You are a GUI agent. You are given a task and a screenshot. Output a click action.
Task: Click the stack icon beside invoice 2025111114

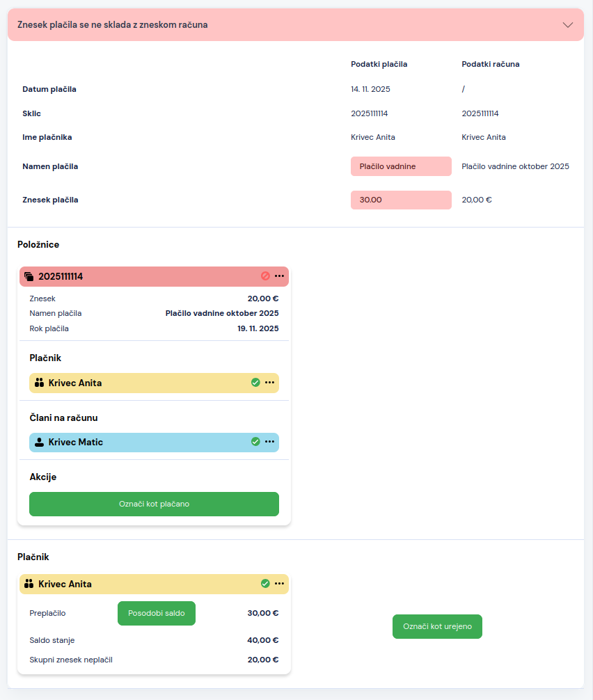[29, 276]
